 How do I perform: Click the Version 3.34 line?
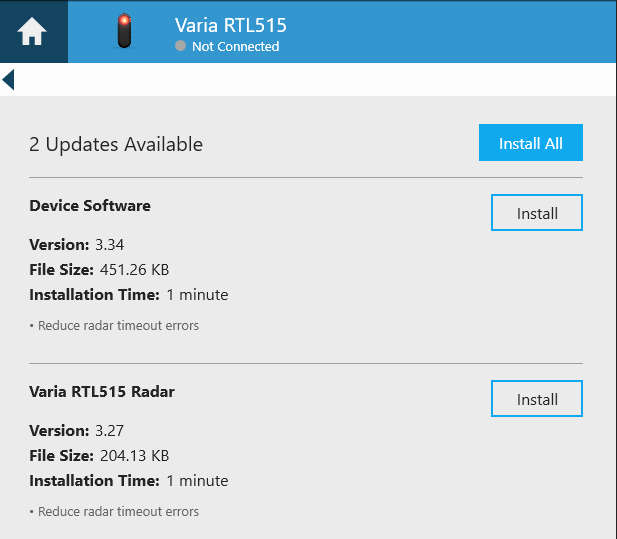coord(77,244)
